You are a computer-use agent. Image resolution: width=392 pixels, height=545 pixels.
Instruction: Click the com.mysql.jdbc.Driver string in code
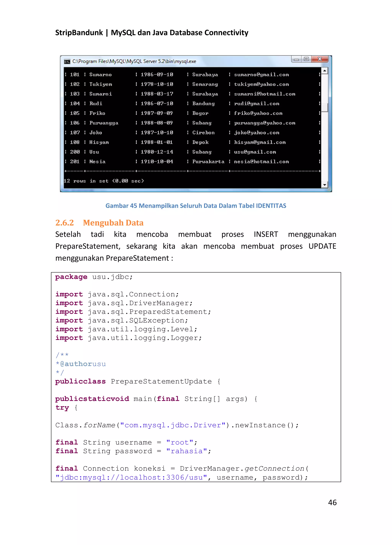173,425
